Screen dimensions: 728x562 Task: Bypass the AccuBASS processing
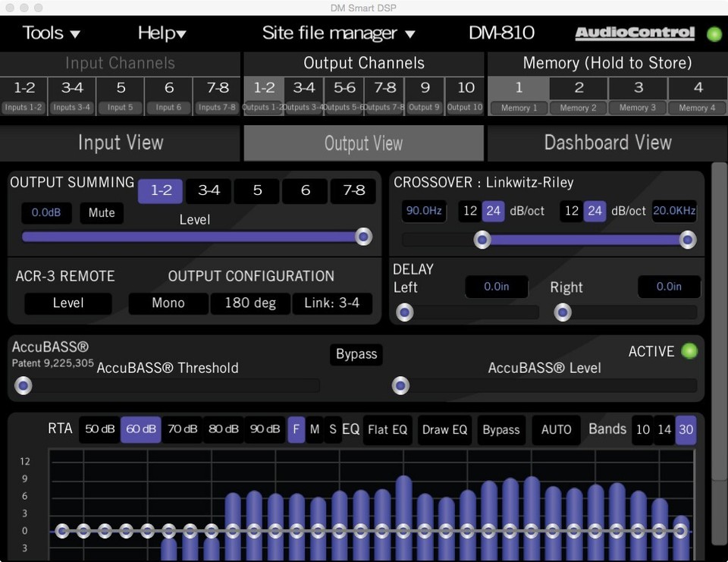pos(356,354)
